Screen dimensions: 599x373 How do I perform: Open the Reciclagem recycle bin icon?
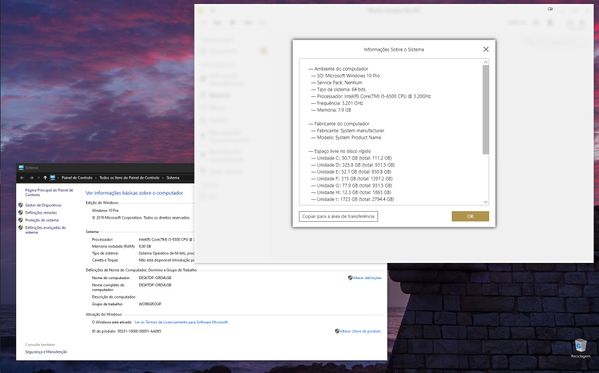point(581,348)
